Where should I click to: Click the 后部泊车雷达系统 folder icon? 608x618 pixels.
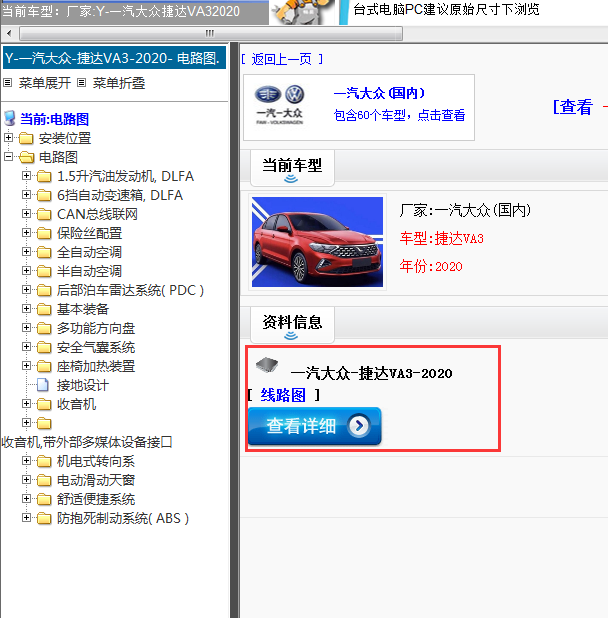44,290
